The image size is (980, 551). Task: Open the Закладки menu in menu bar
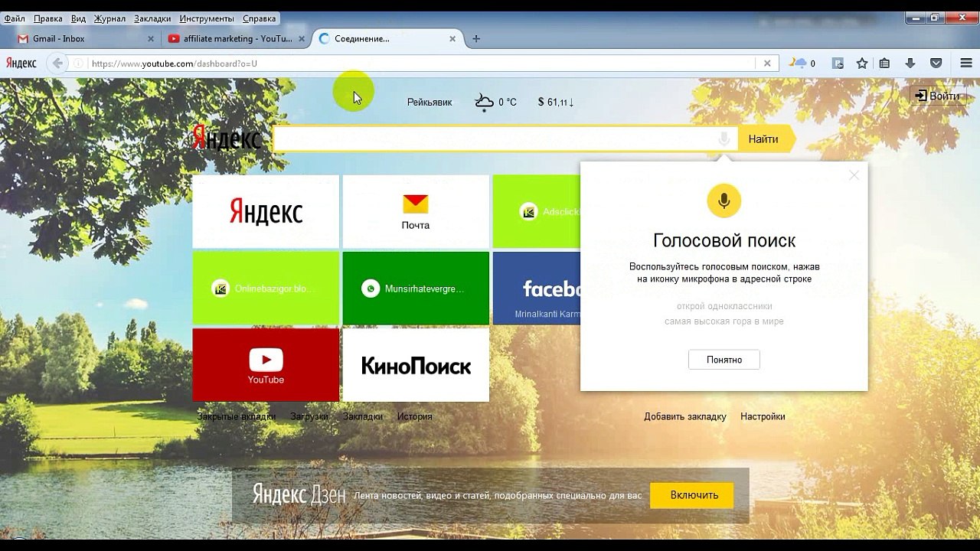[152, 18]
